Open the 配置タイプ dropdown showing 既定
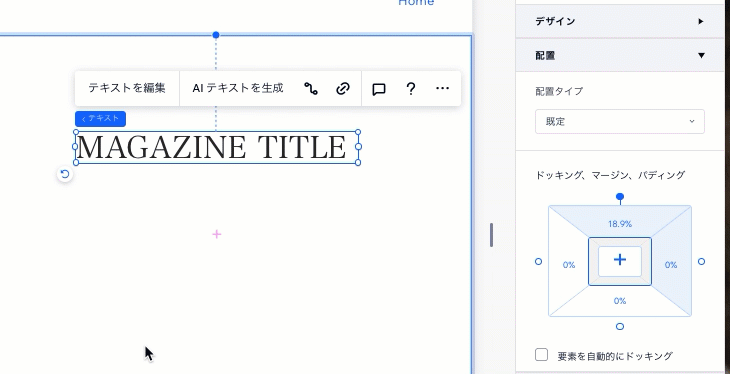The height and width of the screenshot is (374, 730). click(620, 122)
